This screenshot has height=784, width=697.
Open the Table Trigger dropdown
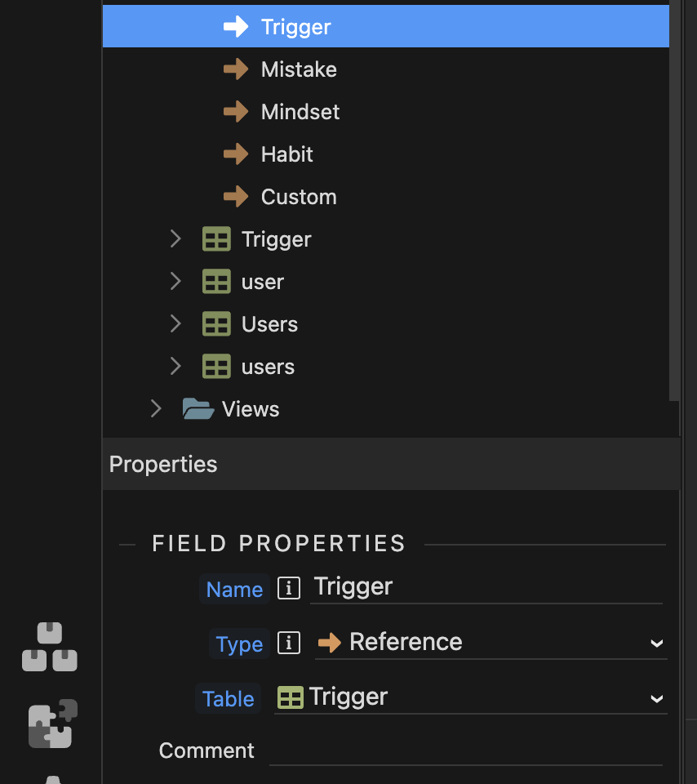[471, 697]
